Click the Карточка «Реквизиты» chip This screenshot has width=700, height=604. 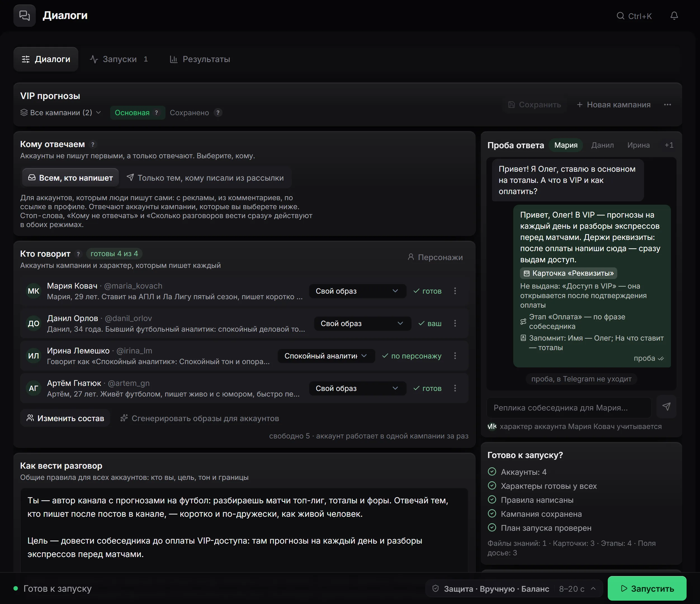click(569, 273)
